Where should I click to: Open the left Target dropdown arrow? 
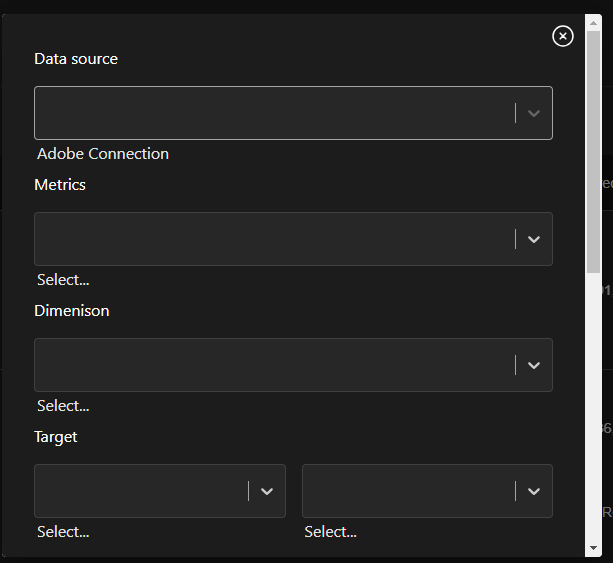tap(267, 491)
